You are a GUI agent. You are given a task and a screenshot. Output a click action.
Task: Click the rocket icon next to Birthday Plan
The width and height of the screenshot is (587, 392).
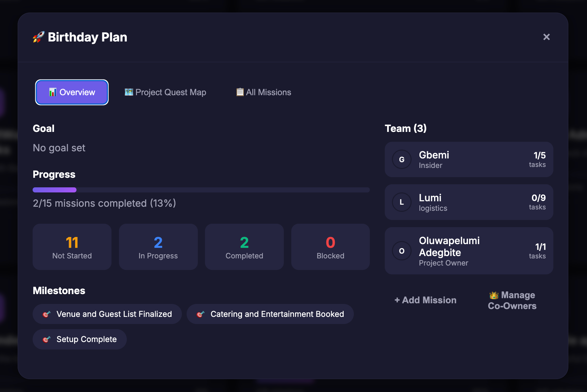pyautogui.click(x=38, y=37)
